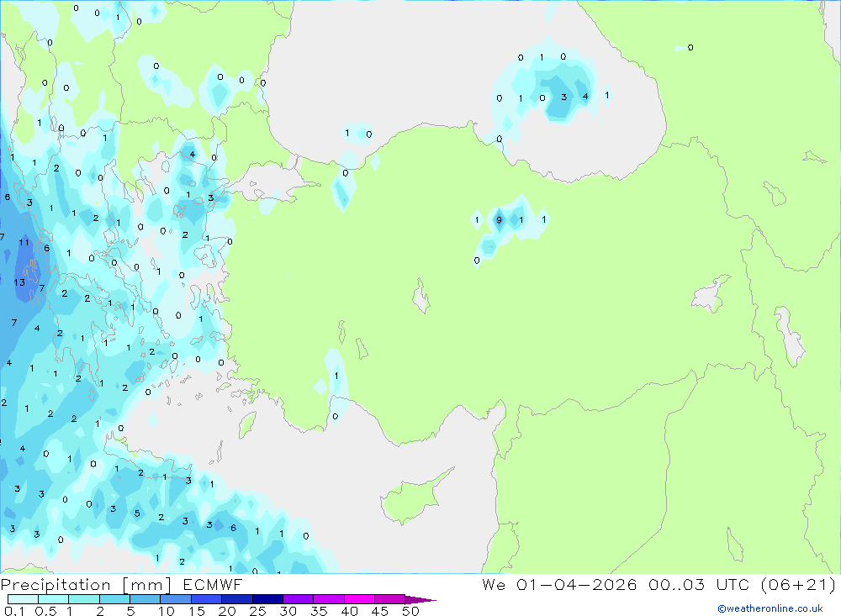Click the map precipitation value '13'
Viewport: 841px width, 616px height.
(19, 282)
